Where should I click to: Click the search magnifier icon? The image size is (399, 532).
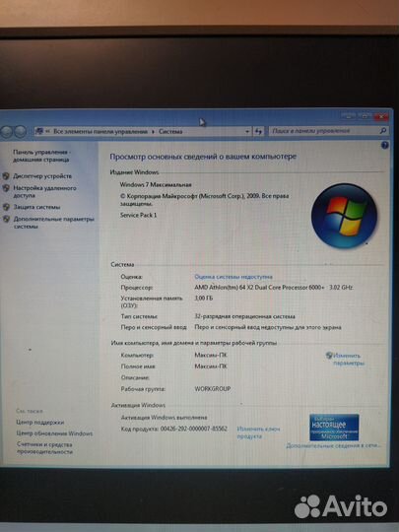[x=382, y=130]
